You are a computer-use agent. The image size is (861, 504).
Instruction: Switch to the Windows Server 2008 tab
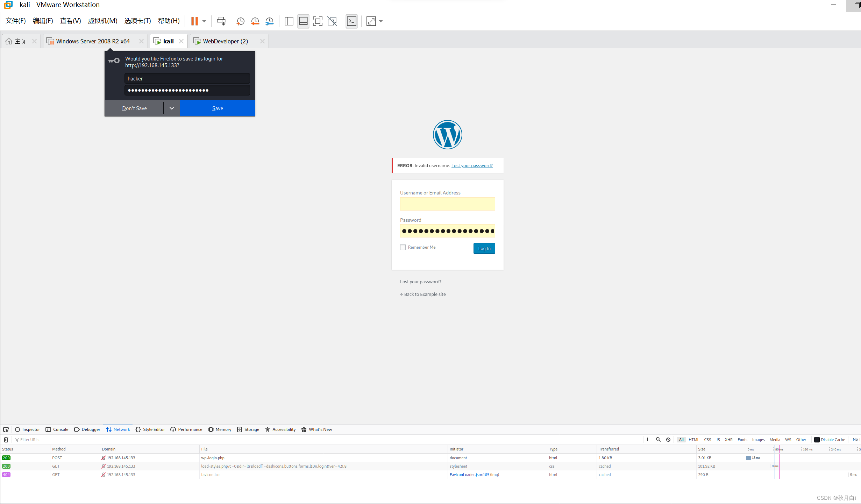tap(93, 41)
